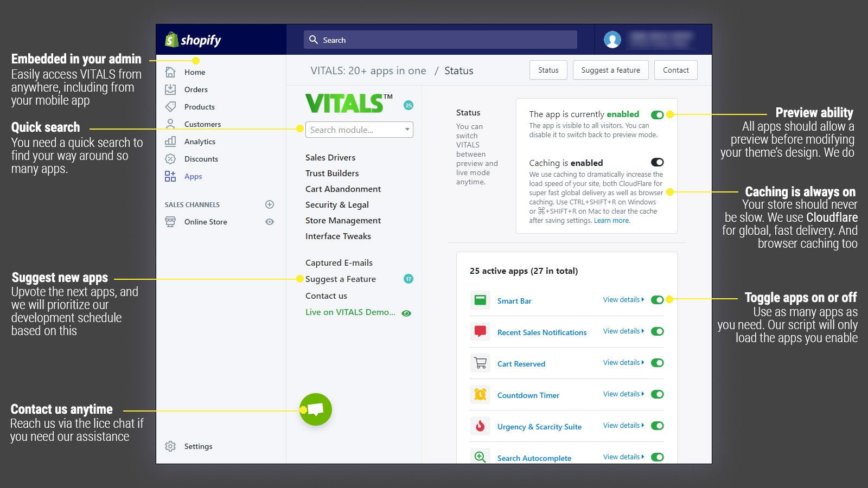Open the Cart Reserved link
The image size is (868, 488).
coord(521,364)
